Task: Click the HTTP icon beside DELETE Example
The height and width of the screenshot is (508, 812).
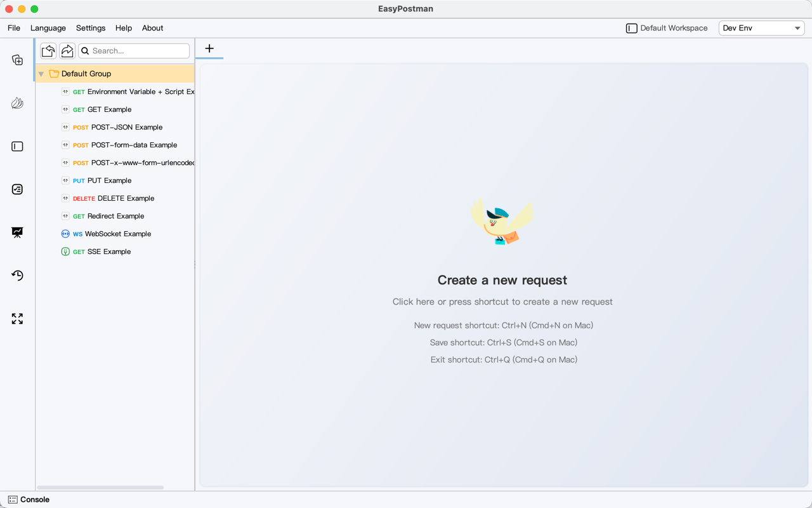Action: [x=65, y=198]
